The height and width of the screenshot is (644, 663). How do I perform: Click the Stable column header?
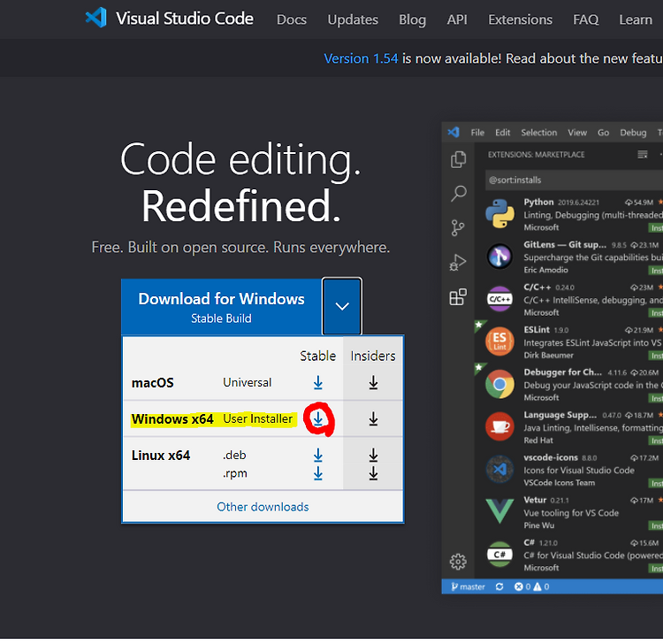pyautogui.click(x=317, y=356)
